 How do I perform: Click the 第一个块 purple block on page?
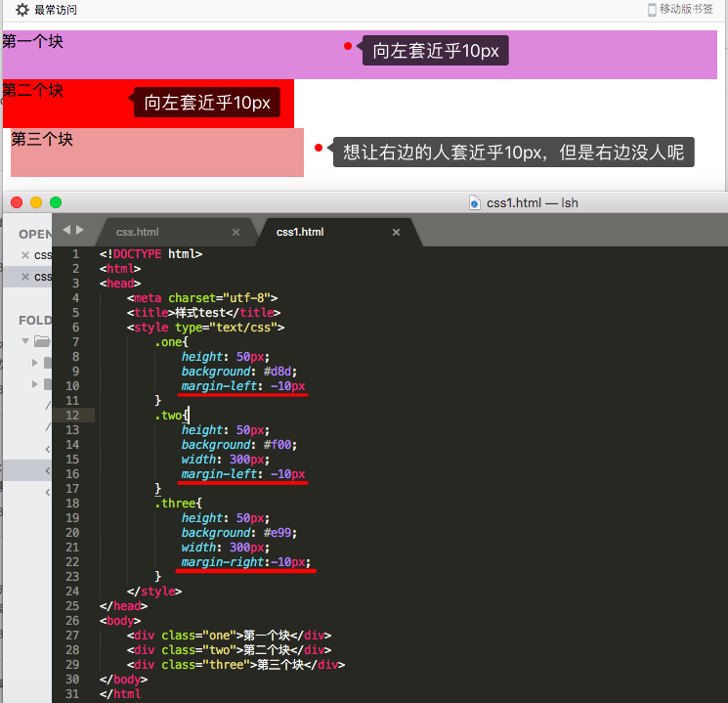pos(360,55)
